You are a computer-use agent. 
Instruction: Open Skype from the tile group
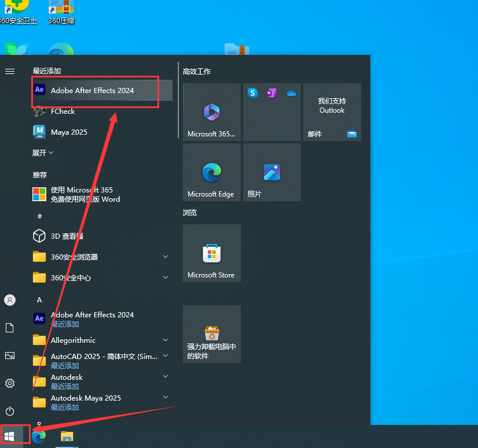(253, 93)
